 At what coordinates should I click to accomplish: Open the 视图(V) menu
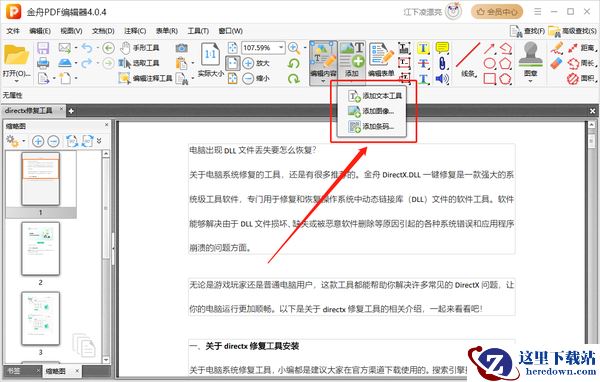[72, 31]
